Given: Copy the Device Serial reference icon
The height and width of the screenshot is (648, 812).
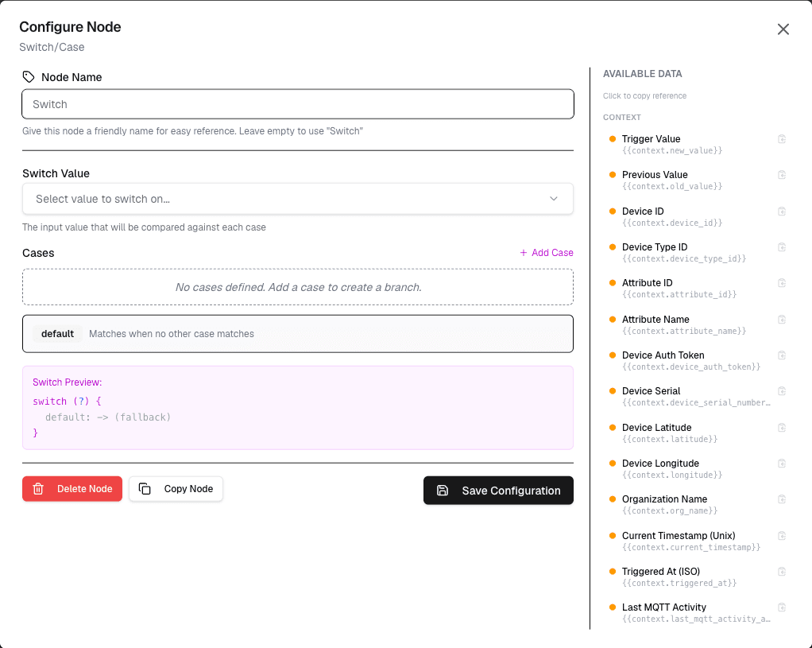Looking at the screenshot, I should [782, 391].
